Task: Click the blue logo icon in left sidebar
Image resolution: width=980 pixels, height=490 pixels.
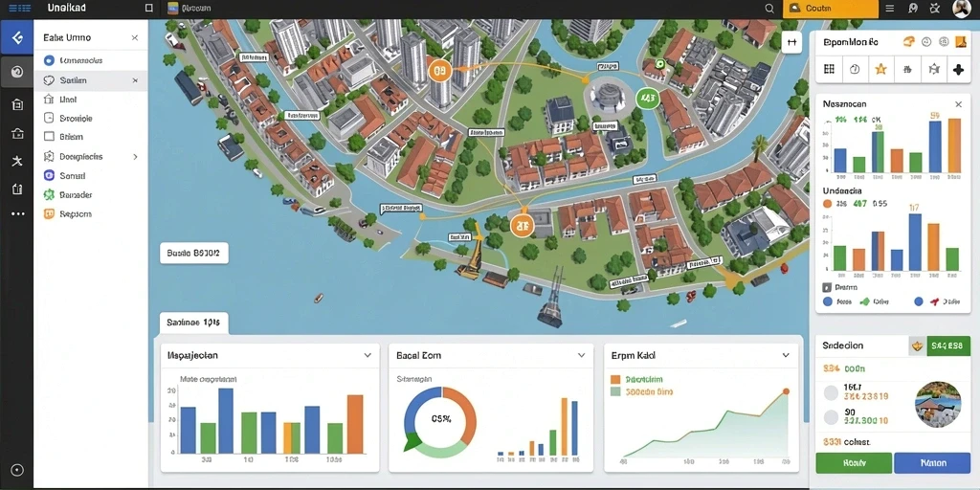Action: click(x=17, y=37)
